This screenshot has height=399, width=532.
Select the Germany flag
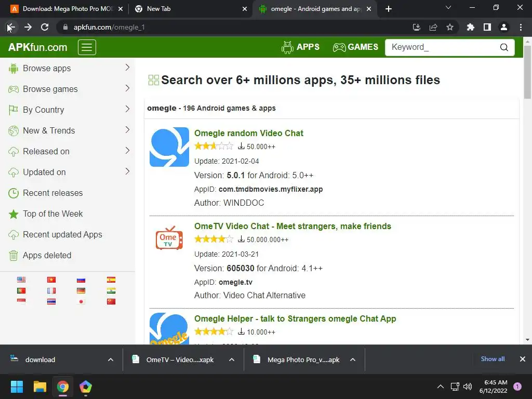coord(81,290)
